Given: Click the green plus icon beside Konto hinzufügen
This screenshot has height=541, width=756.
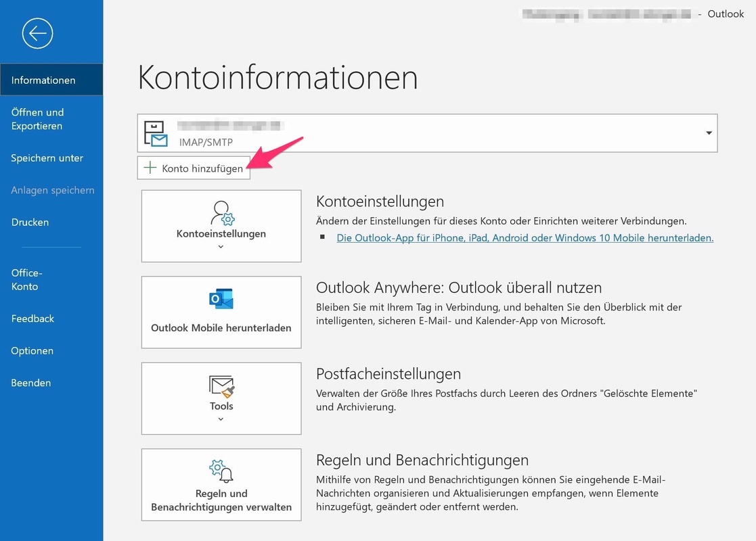Looking at the screenshot, I should (x=150, y=168).
